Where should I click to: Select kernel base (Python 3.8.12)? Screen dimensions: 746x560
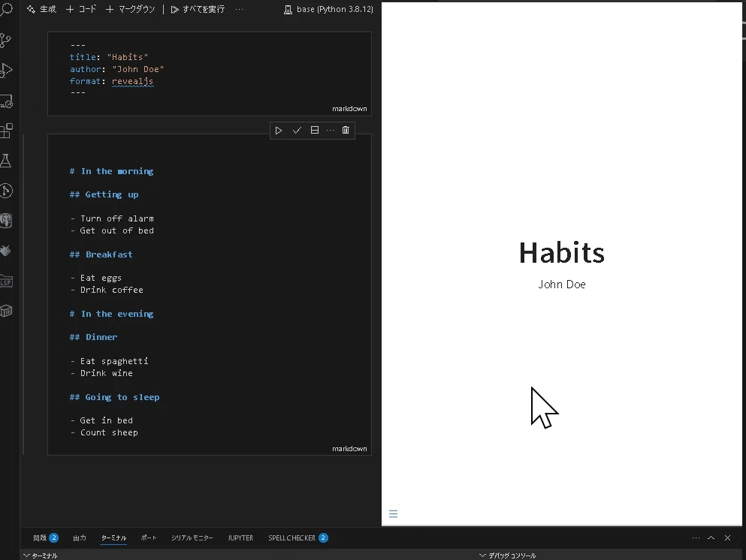point(328,9)
